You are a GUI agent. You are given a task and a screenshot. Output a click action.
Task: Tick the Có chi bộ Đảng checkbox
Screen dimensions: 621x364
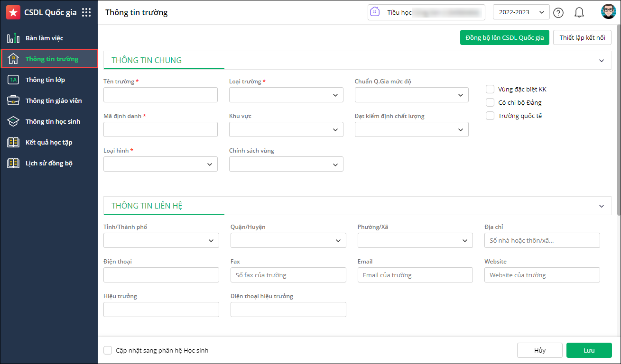click(x=490, y=102)
